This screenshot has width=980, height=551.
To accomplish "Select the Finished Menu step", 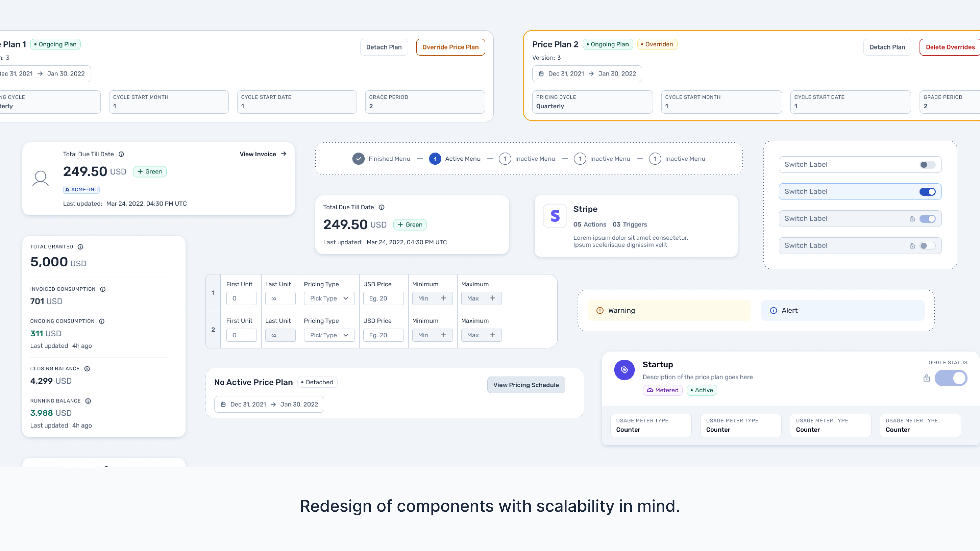I will (x=381, y=159).
